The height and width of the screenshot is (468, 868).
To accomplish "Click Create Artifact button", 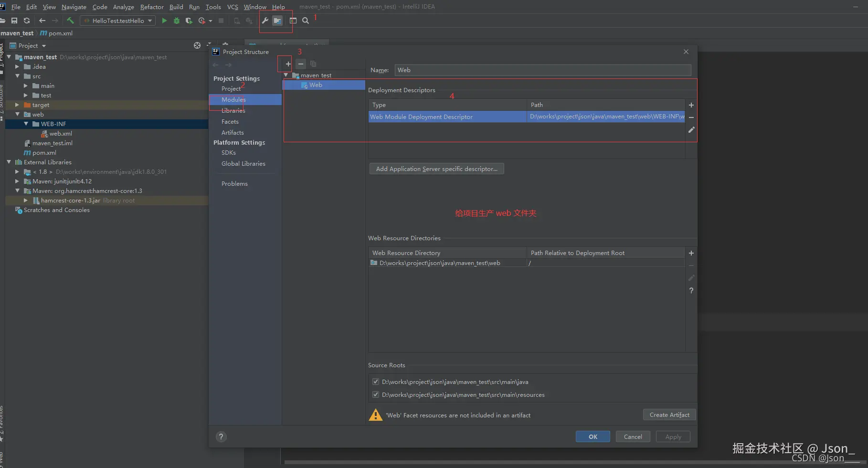I will (x=669, y=415).
